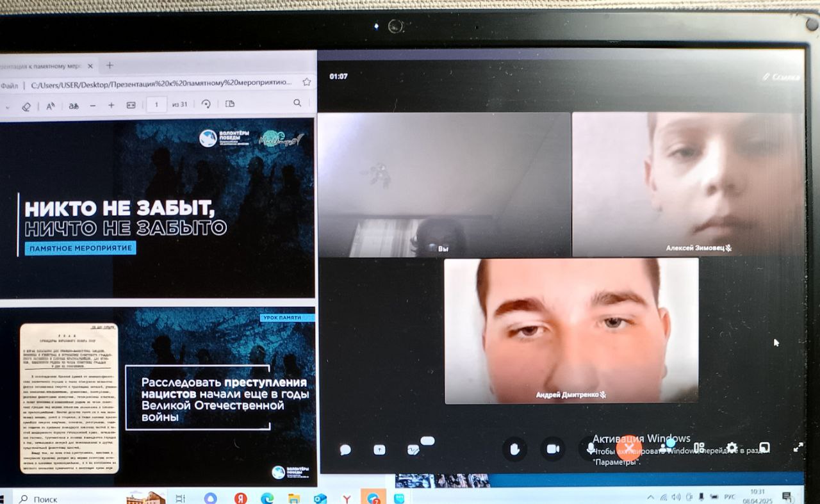Select Андрей Дмитренко video tile
Screen dimensions: 820x504
tap(571, 331)
